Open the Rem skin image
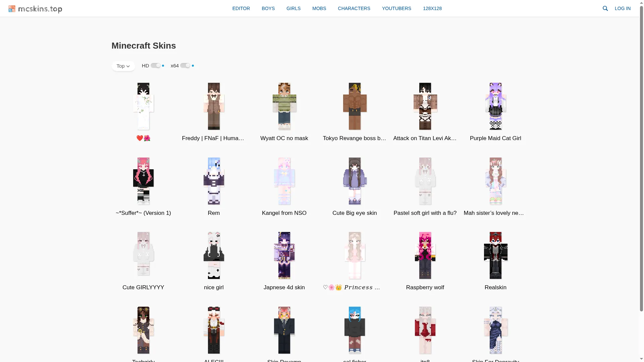 point(214,181)
